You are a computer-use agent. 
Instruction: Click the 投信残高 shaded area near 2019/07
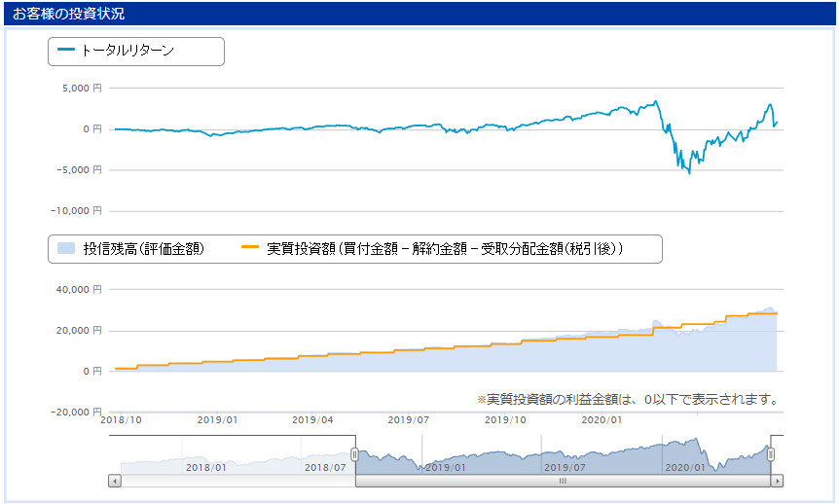click(x=408, y=361)
